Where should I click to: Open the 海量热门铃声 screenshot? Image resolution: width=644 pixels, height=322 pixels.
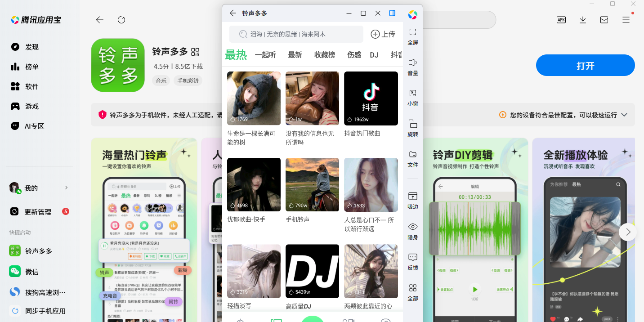click(x=144, y=230)
